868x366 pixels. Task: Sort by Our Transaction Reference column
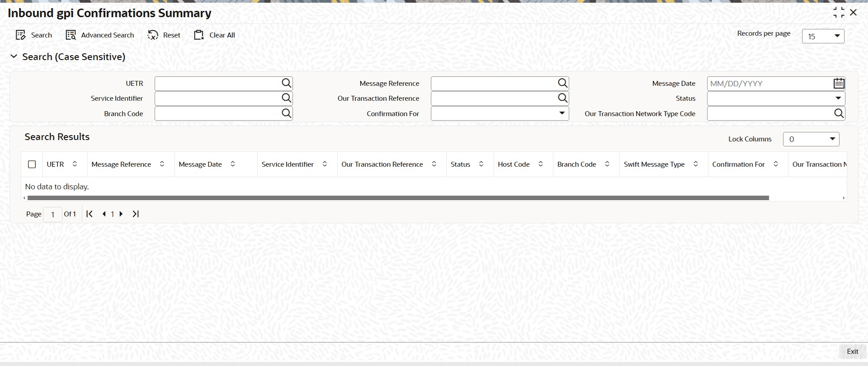coord(434,164)
